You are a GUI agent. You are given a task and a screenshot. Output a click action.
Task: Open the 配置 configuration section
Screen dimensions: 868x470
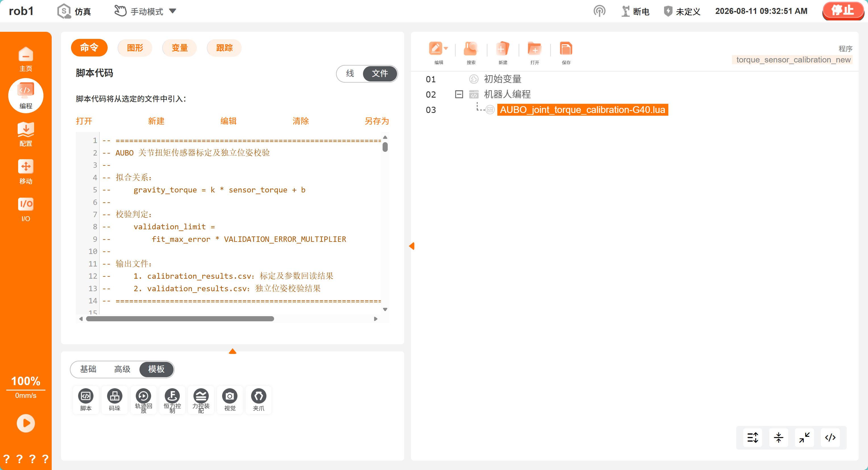(x=26, y=134)
